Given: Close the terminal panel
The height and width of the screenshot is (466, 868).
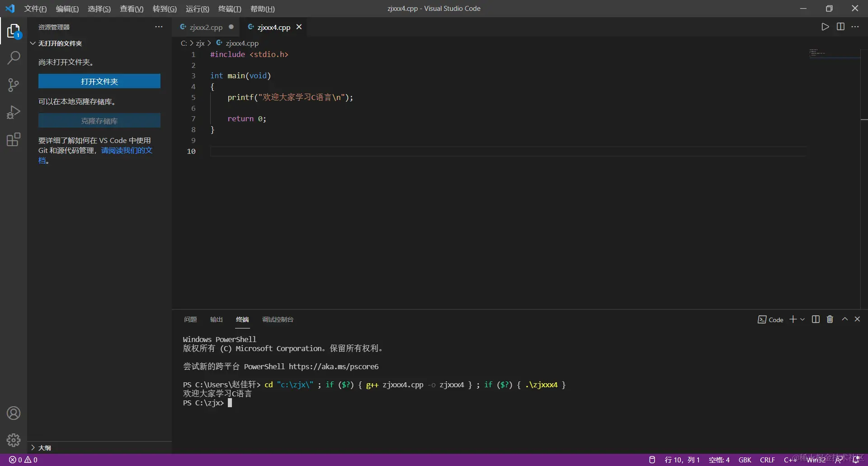Looking at the screenshot, I should pos(857,319).
